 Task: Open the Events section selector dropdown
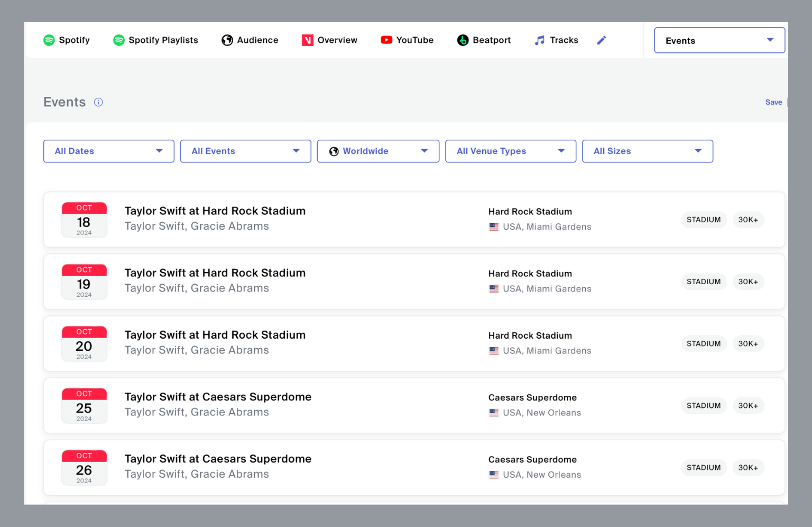pos(719,41)
